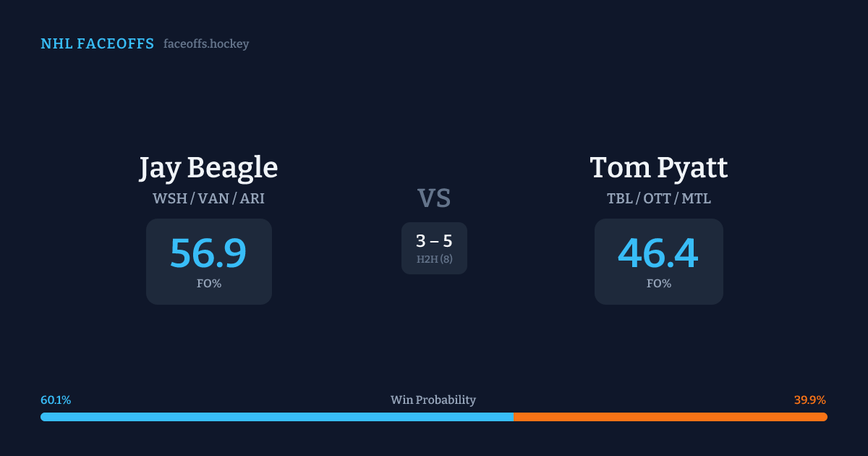This screenshot has width=868, height=456.
Task: Click the 39.9% win probability figure
Action: coord(809,400)
